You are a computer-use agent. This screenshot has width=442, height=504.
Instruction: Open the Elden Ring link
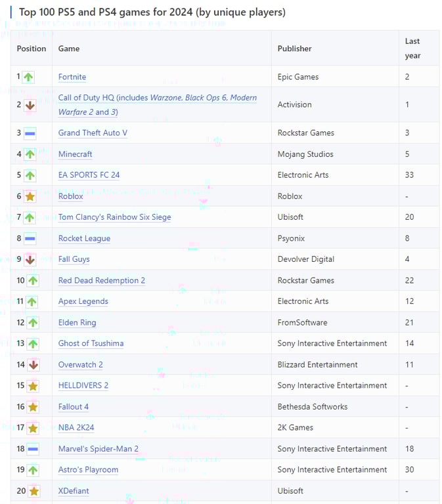(x=77, y=322)
